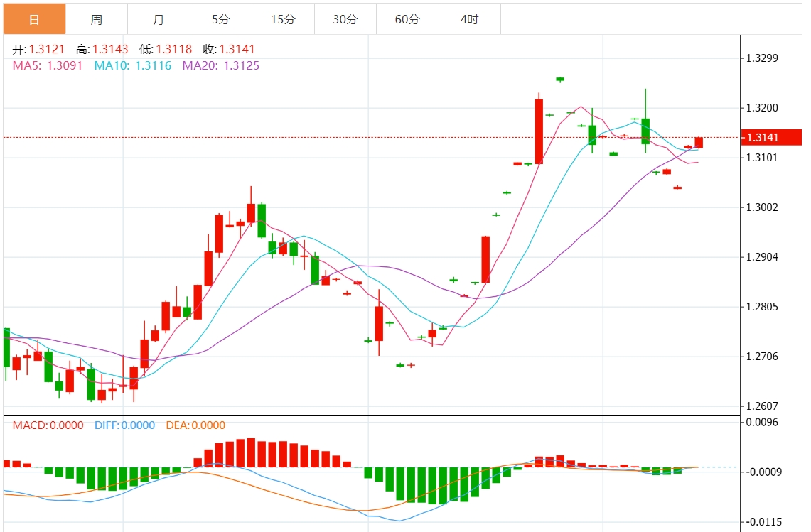Open the 4时 interval tab
This screenshot has width=811, height=532.
(469, 19)
